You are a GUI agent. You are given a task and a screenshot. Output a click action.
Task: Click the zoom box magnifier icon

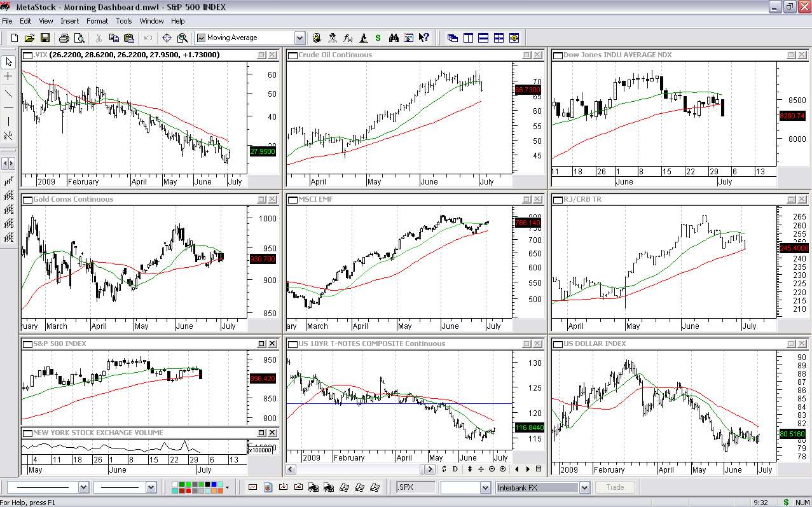(182, 38)
